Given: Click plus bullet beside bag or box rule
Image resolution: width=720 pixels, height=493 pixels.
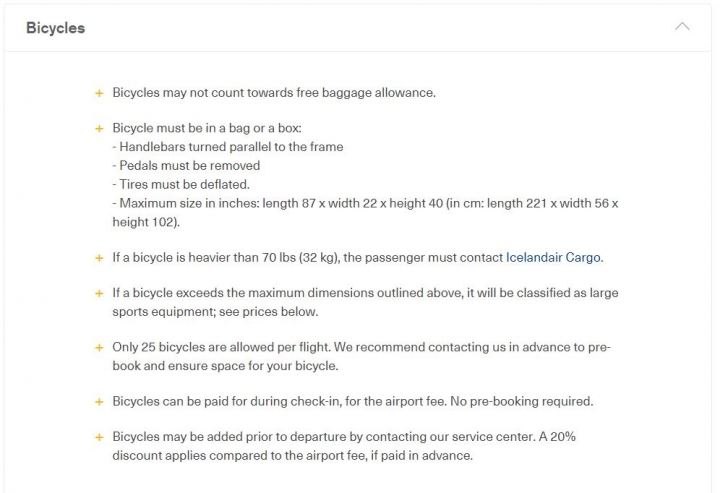Looking at the screenshot, I should 99,129.
